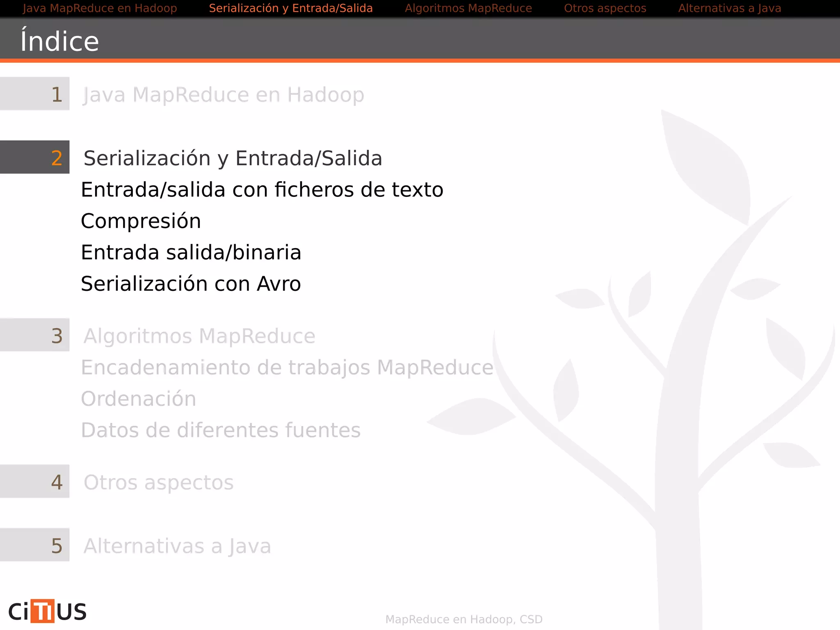The width and height of the screenshot is (840, 630).
Task: Open the 'Ordenación' subsection
Action: pyautogui.click(x=139, y=399)
